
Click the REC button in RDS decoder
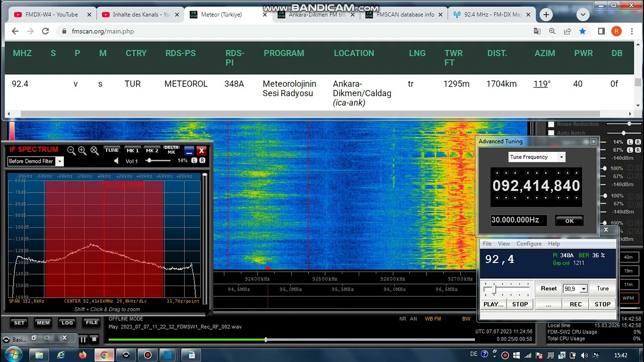(576, 304)
